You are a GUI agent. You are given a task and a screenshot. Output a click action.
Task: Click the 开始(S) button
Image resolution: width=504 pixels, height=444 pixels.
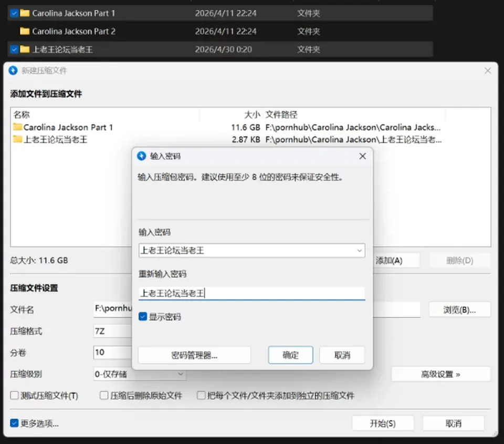click(x=383, y=424)
